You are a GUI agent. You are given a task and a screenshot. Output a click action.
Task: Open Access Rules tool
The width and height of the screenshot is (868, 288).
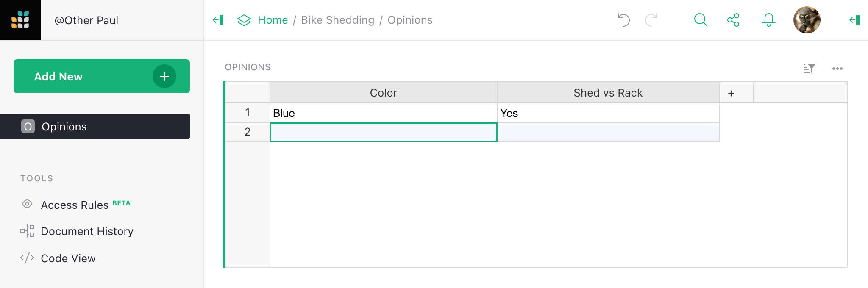[75, 205]
